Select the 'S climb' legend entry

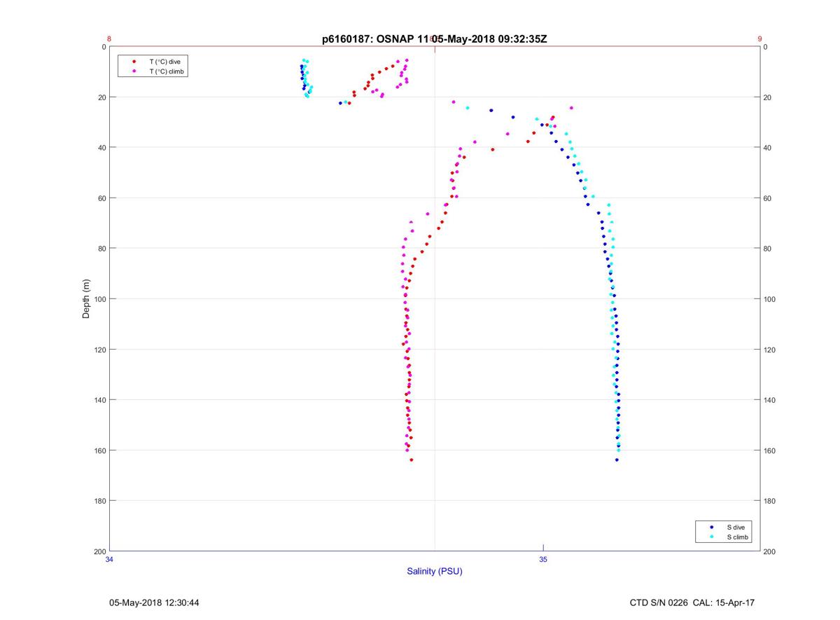click(738, 537)
